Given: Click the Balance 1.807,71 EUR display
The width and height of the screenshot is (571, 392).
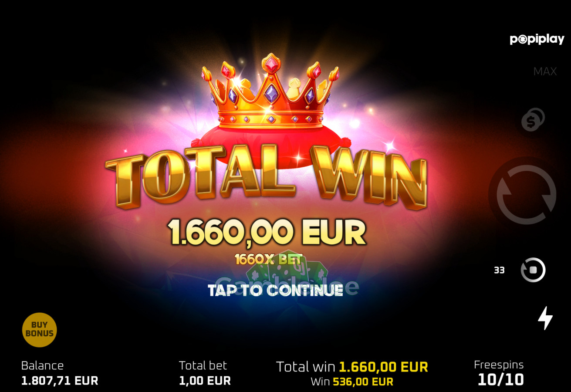Looking at the screenshot, I should (x=60, y=373).
